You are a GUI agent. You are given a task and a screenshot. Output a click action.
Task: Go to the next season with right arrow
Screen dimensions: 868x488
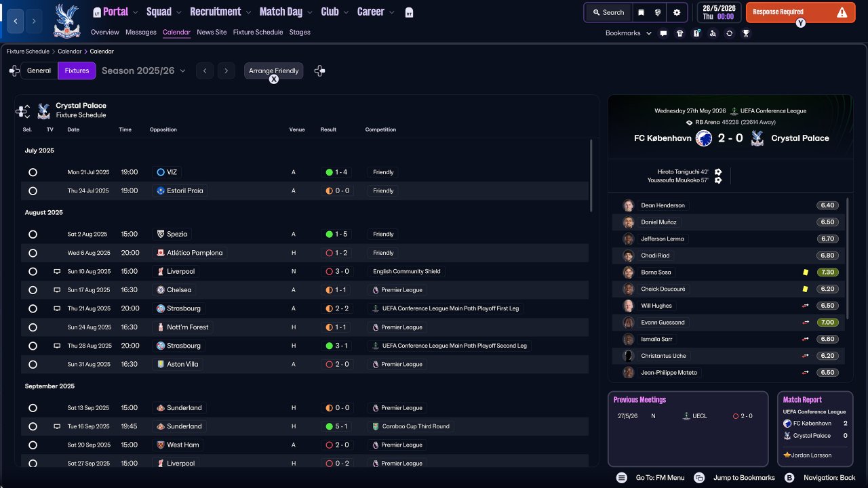[226, 70]
